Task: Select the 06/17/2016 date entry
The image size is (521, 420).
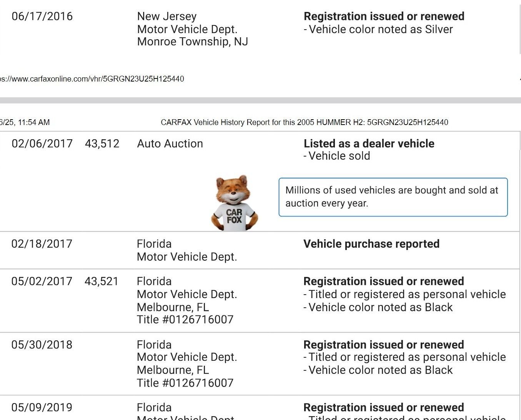Action: click(42, 17)
